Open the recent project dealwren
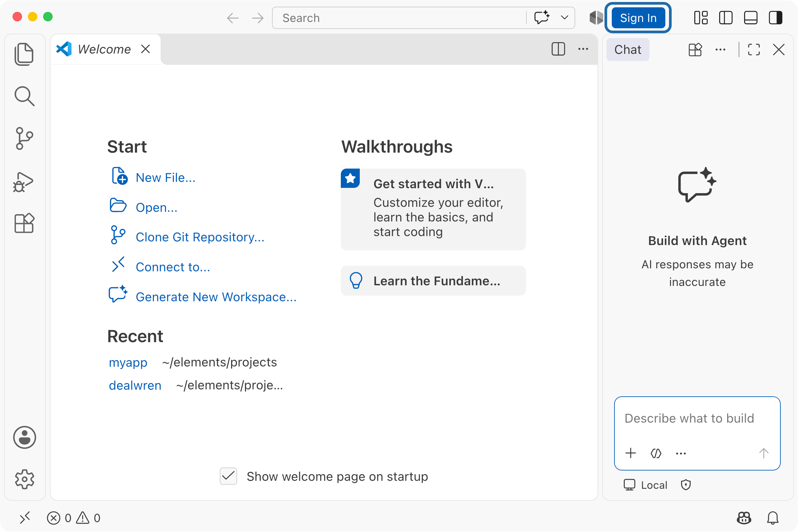The width and height of the screenshot is (798, 532). pos(135,385)
